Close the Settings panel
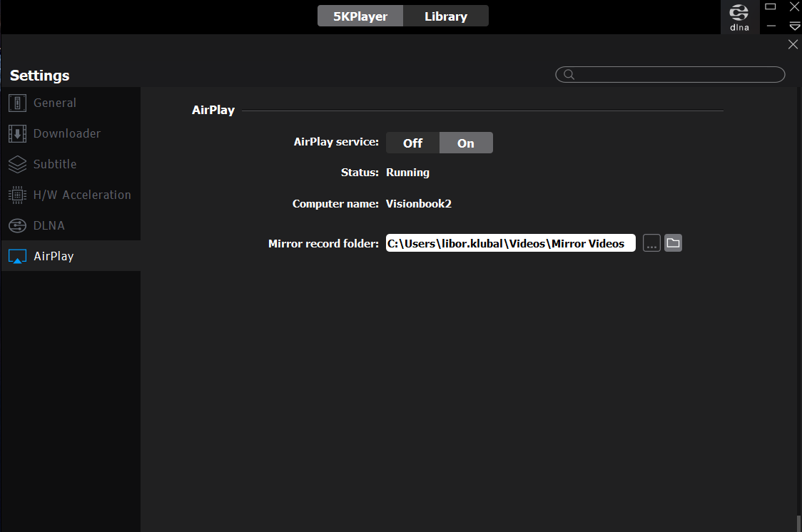This screenshot has height=532, width=802. coord(793,44)
